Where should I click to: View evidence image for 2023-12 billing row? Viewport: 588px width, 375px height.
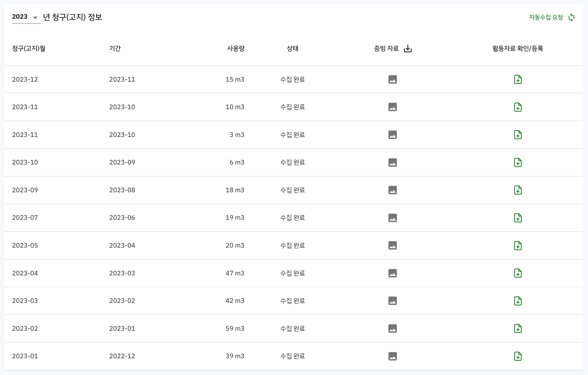coord(392,80)
